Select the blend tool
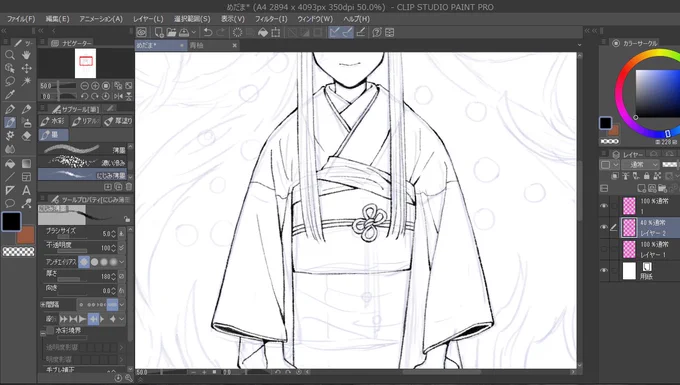 10,149
